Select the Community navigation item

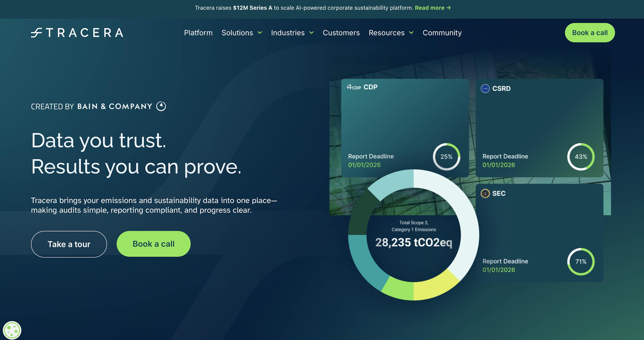point(442,33)
